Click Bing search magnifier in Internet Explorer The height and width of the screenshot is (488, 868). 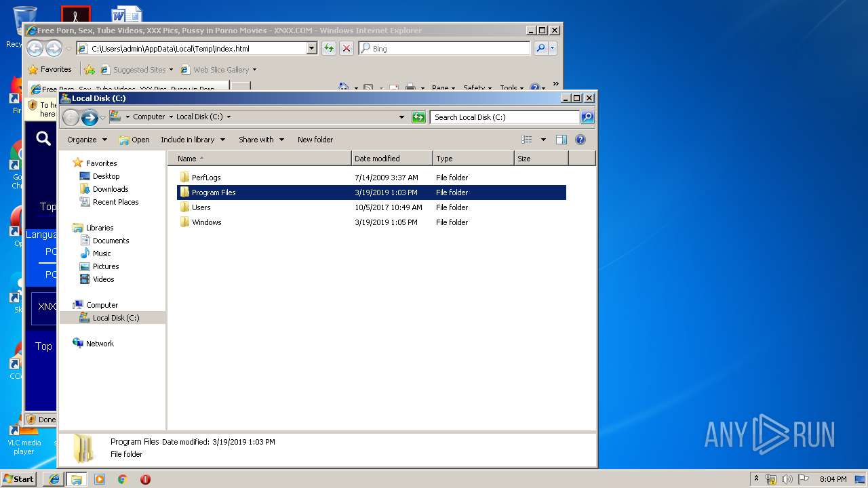pos(540,48)
